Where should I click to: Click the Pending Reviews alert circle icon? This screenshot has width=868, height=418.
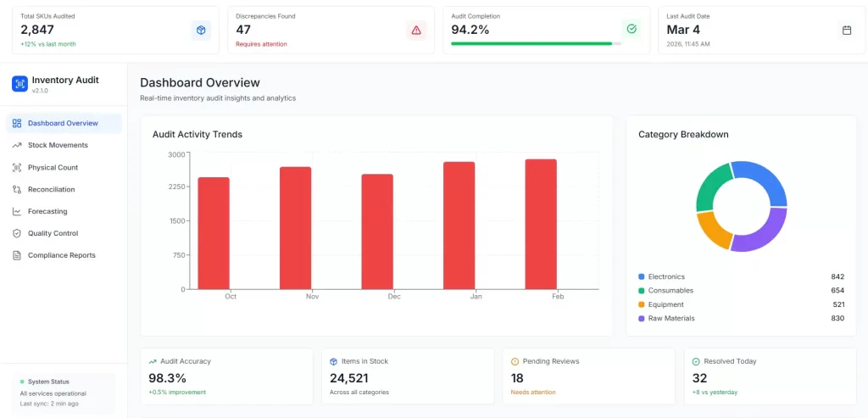(515, 361)
